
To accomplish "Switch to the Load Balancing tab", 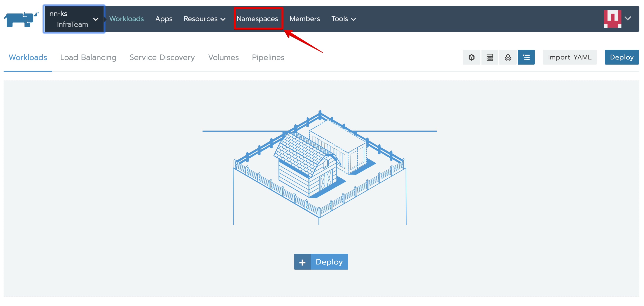I will click(x=88, y=57).
